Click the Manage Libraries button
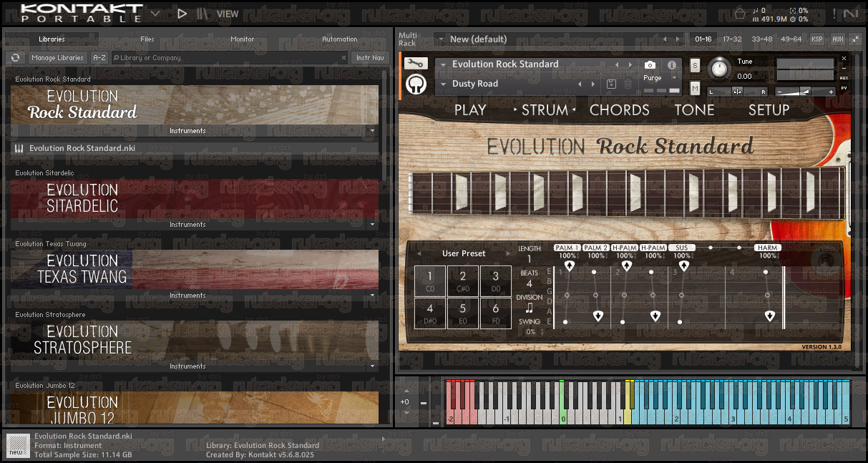The width and height of the screenshot is (868, 463). click(x=58, y=57)
